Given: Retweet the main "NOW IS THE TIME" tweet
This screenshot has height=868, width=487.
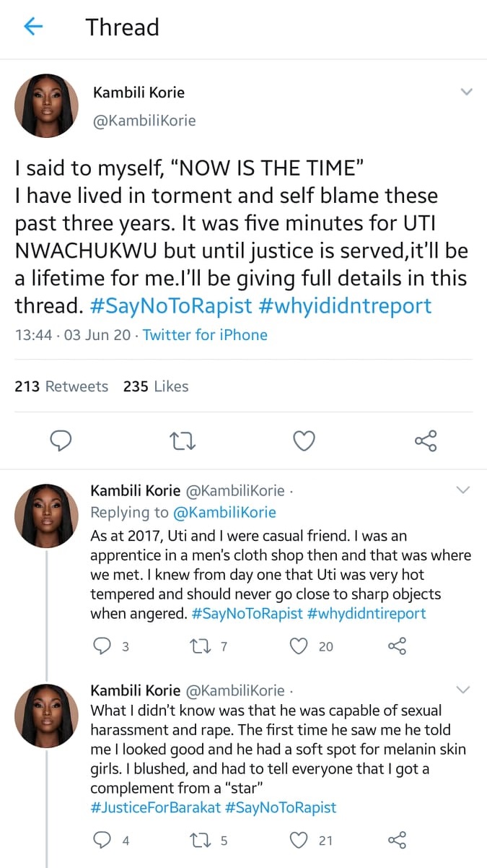Looking at the screenshot, I should (x=184, y=440).
